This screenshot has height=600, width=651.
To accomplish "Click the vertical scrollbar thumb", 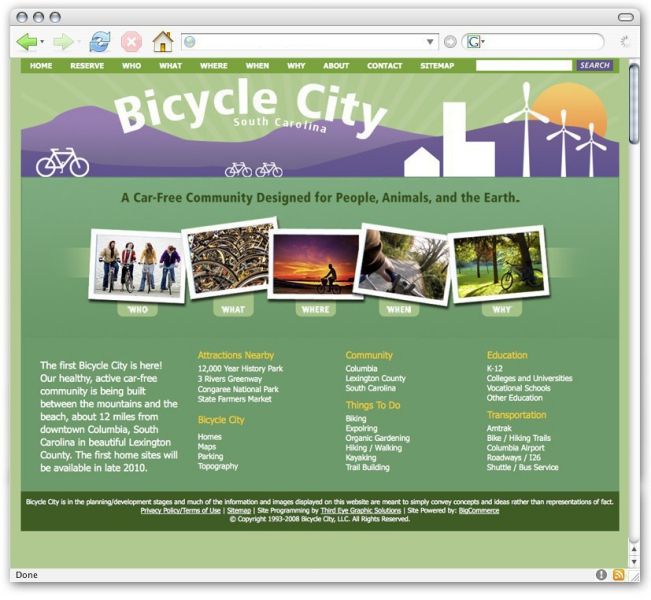I will click(634, 105).
